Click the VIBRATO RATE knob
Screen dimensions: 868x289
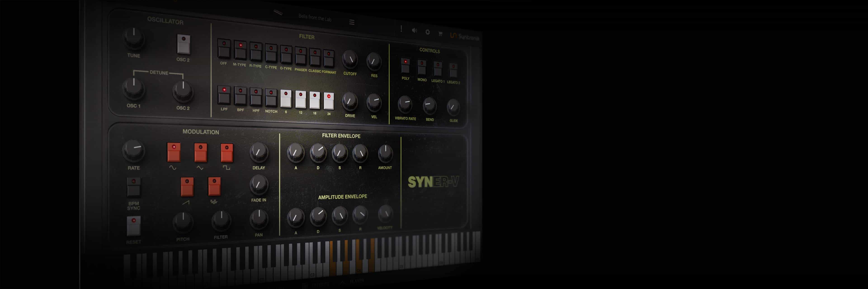pyautogui.click(x=405, y=105)
